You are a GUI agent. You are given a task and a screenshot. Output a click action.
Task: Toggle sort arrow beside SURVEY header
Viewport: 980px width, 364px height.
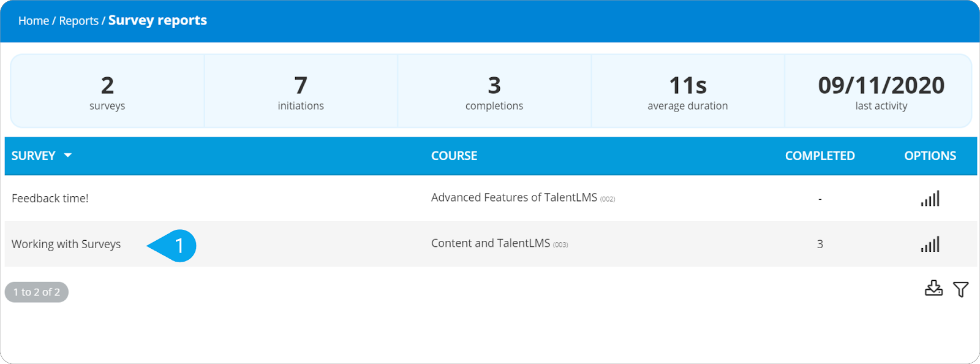(x=68, y=156)
